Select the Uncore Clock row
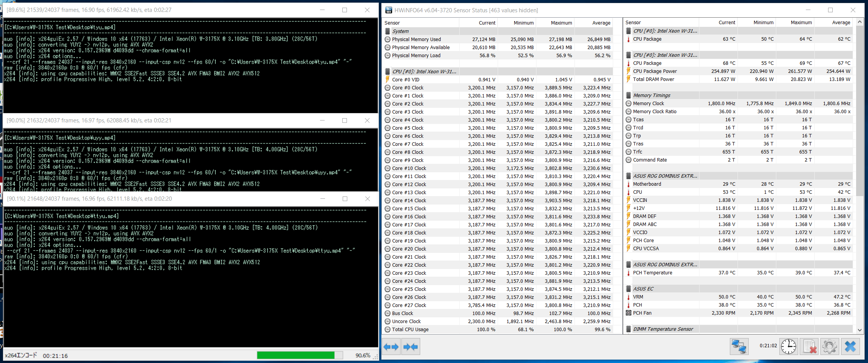The width and height of the screenshot is (868, 363). click(x=498, y=321)
